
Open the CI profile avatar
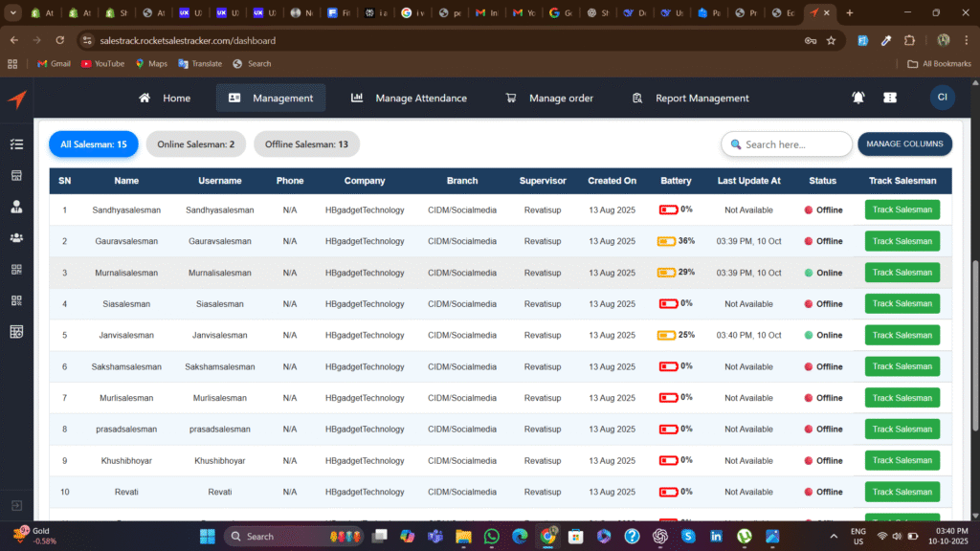(942, 98)
